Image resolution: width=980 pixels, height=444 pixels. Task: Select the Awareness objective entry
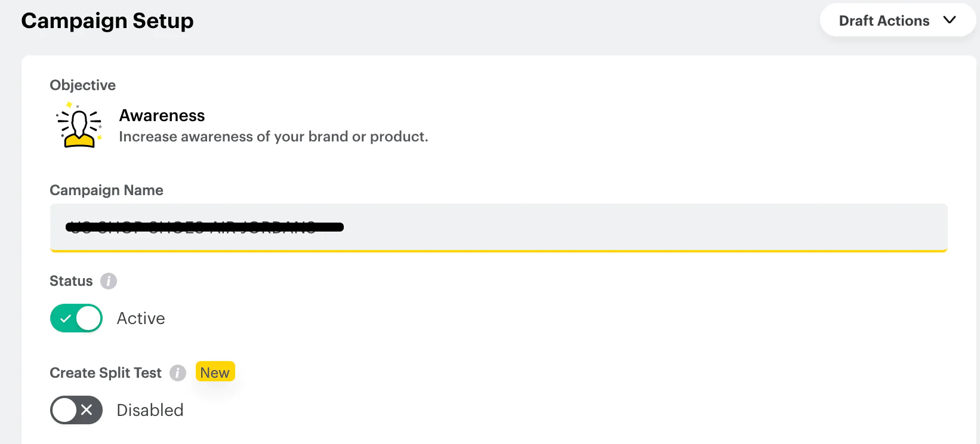[x=162, y=115]
